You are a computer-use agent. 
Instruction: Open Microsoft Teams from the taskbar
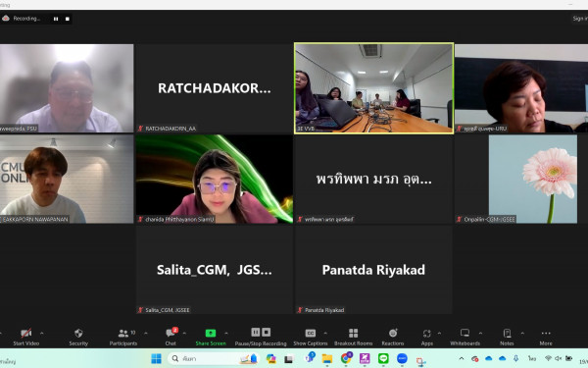coord(310,358)
